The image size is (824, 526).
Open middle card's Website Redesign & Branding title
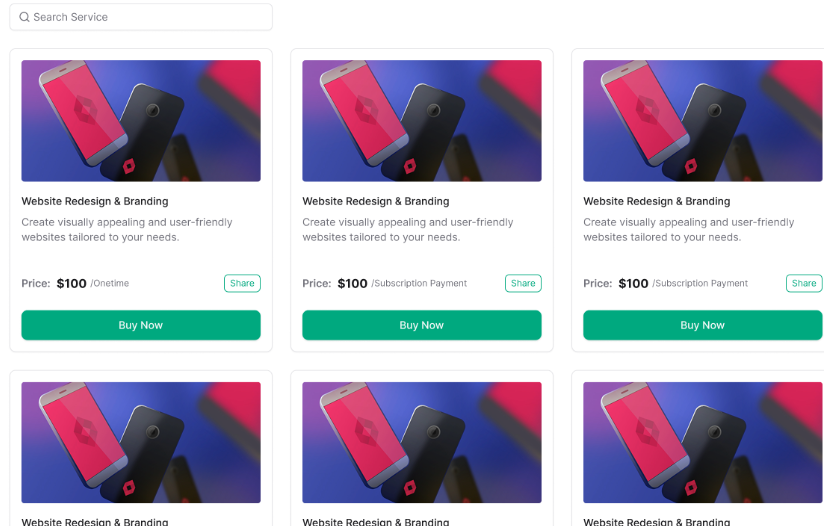(376, 201)
